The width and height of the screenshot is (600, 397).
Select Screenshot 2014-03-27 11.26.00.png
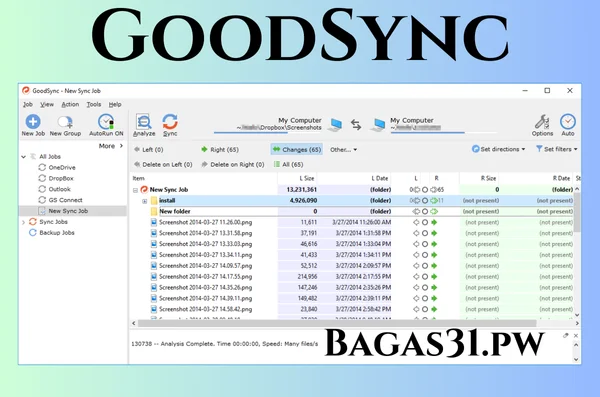(x=205, y=222)
